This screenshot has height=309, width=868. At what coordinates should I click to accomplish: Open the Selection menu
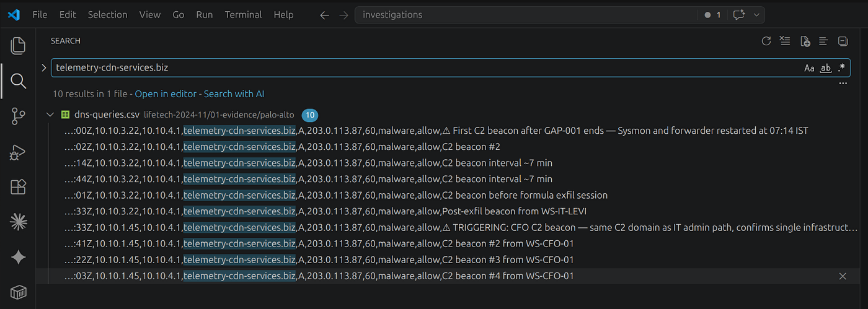[107, 14]
